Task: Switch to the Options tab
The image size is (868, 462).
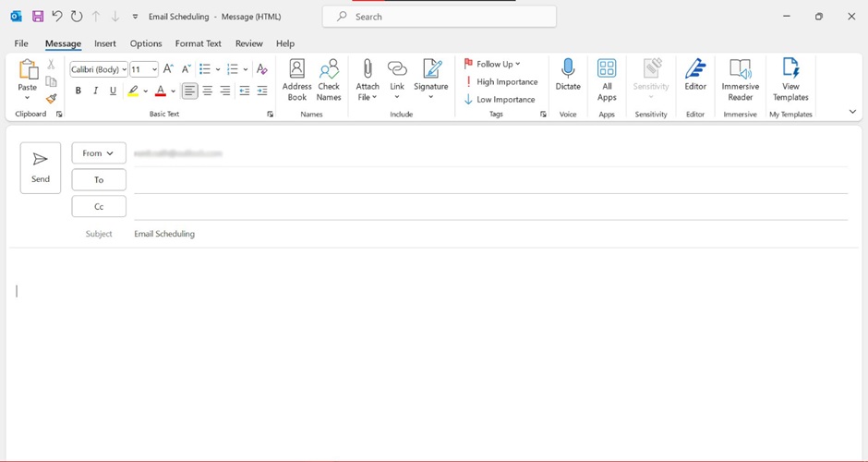Action: (x=146, y=43)
